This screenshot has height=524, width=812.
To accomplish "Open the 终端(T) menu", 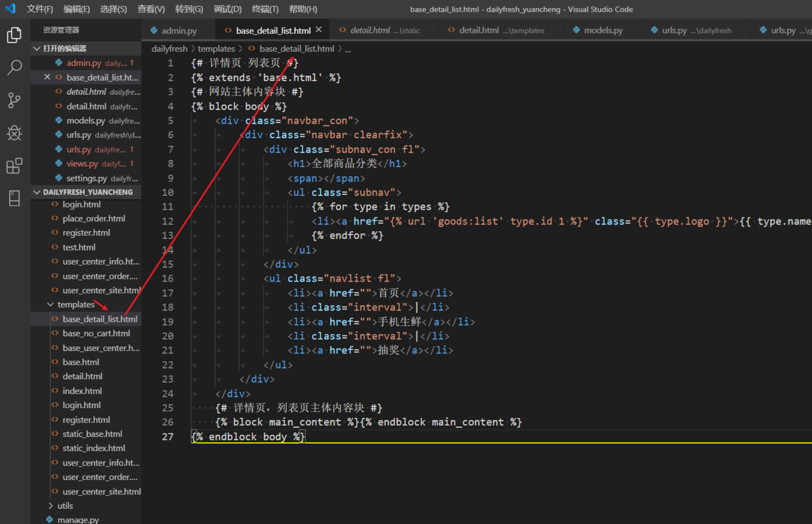I will point(265,9).
